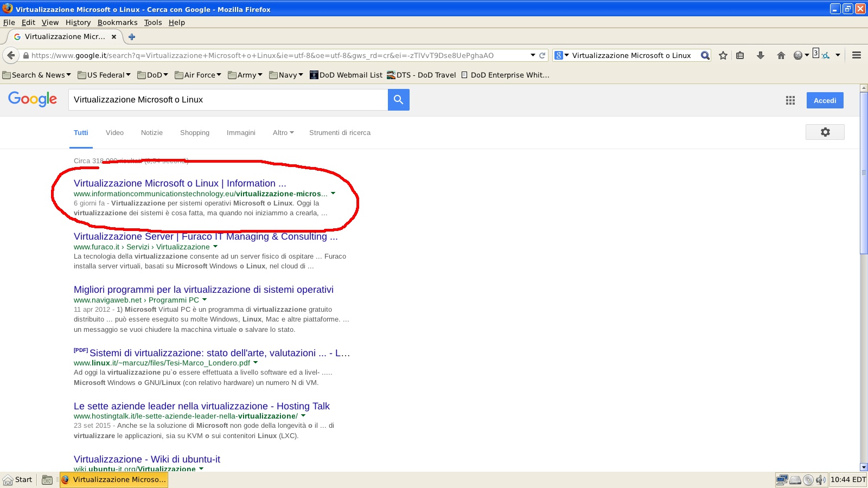Open the Virtualizzazione Server Furaco result
The height and width of the screenshot is (488, 868).
point(206,236)
